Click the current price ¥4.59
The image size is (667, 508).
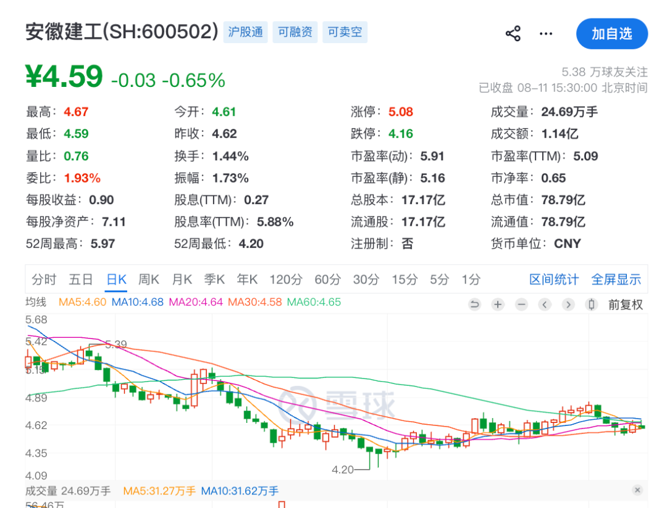point(64,77)
